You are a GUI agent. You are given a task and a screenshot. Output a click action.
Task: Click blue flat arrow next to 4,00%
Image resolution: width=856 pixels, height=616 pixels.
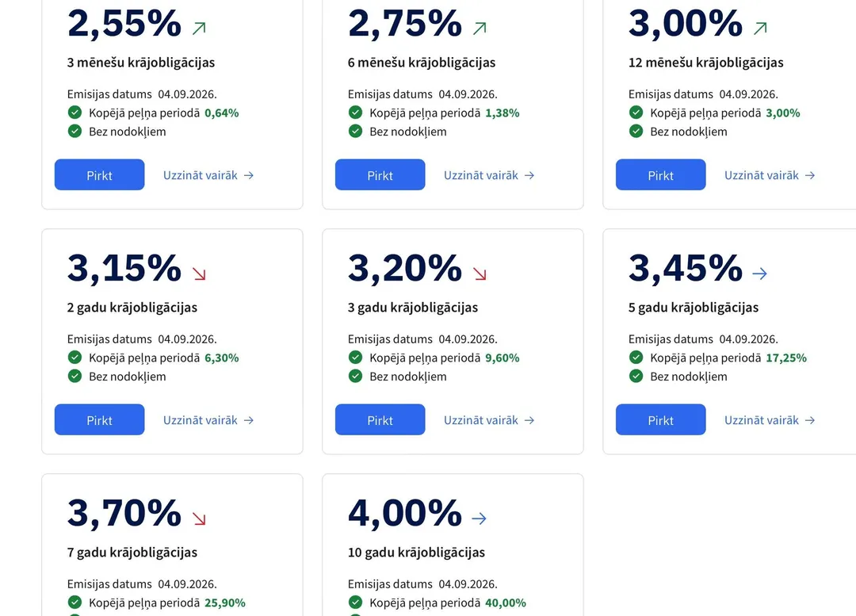480,518
